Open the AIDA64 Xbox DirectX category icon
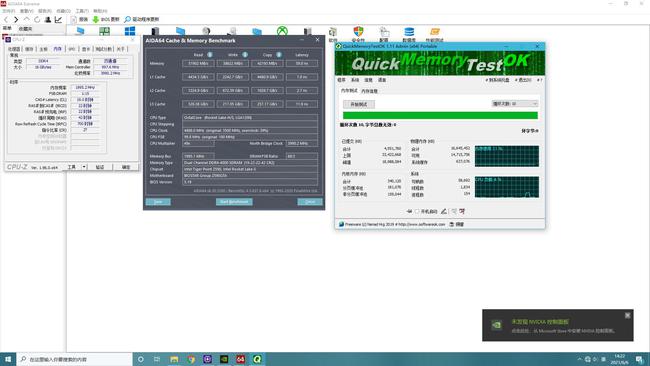 coord(282,32)
